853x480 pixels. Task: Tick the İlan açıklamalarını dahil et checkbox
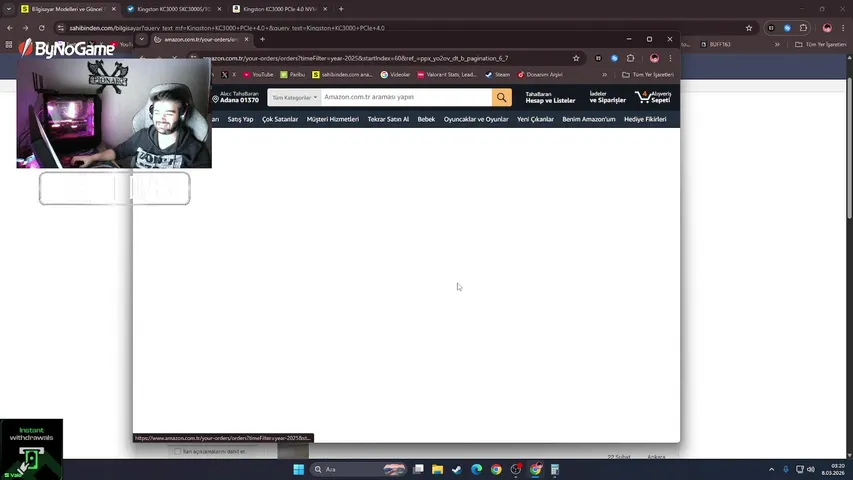[177, 451]
